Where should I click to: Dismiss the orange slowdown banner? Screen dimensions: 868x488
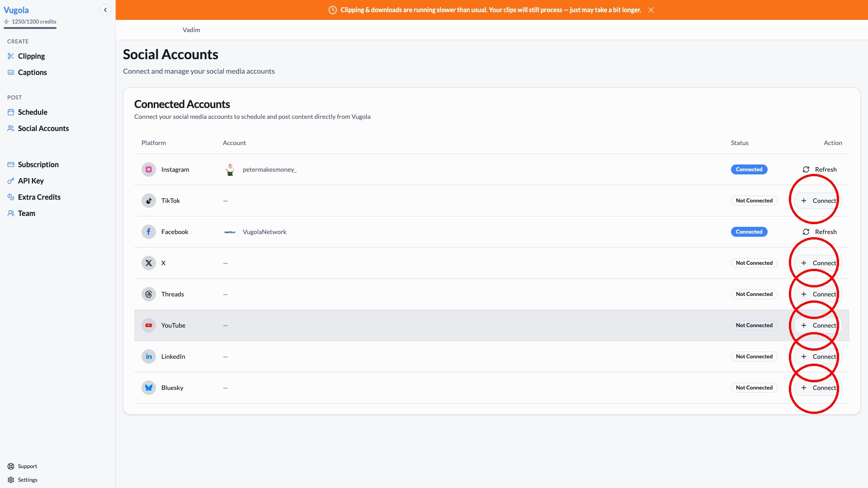(651, 10)
